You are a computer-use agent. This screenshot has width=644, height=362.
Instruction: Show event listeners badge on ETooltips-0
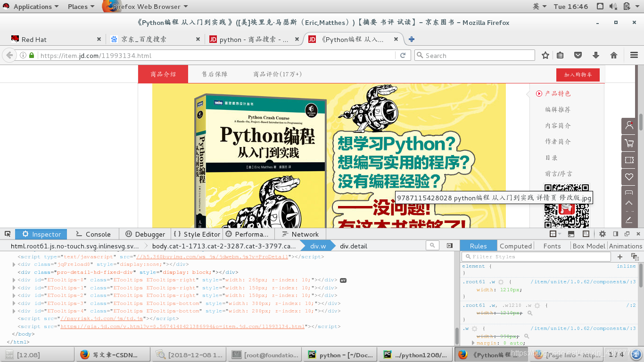pos(343,280)
